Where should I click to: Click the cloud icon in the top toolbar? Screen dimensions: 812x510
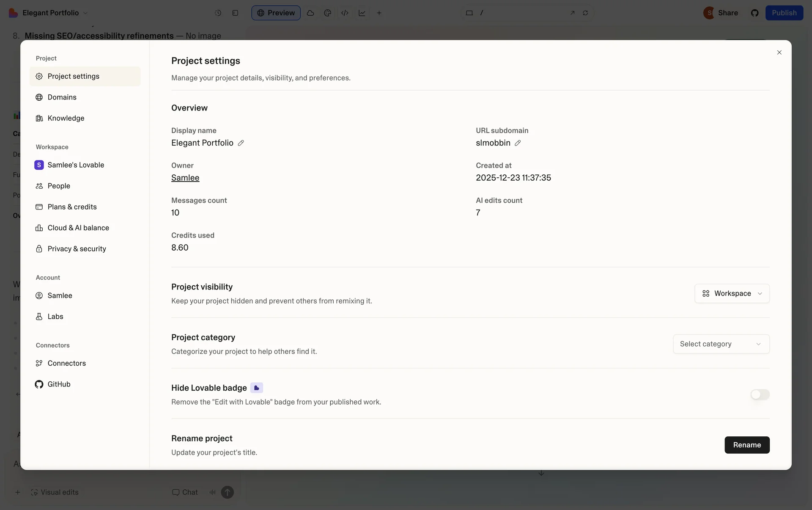310,13
